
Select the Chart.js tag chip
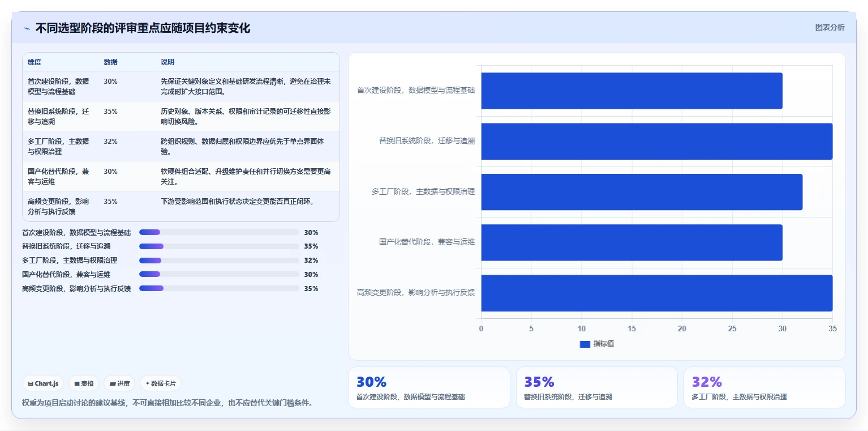[44, 383]
